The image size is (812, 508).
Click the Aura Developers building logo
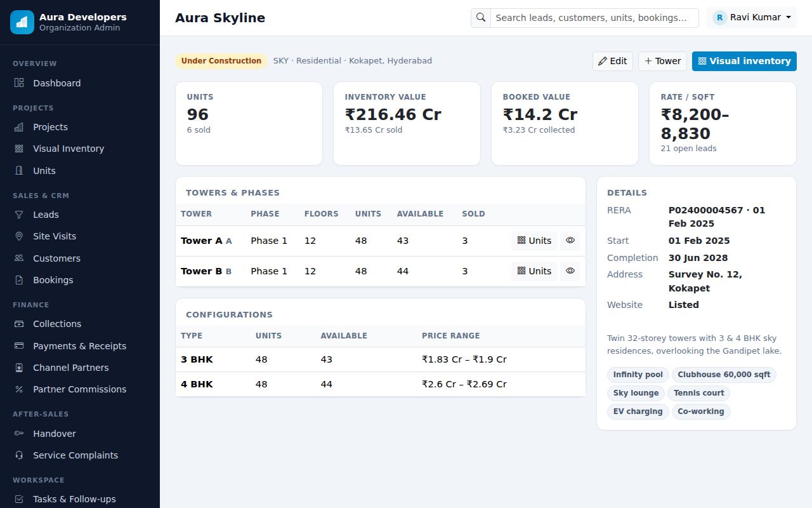tap(22, 22)
